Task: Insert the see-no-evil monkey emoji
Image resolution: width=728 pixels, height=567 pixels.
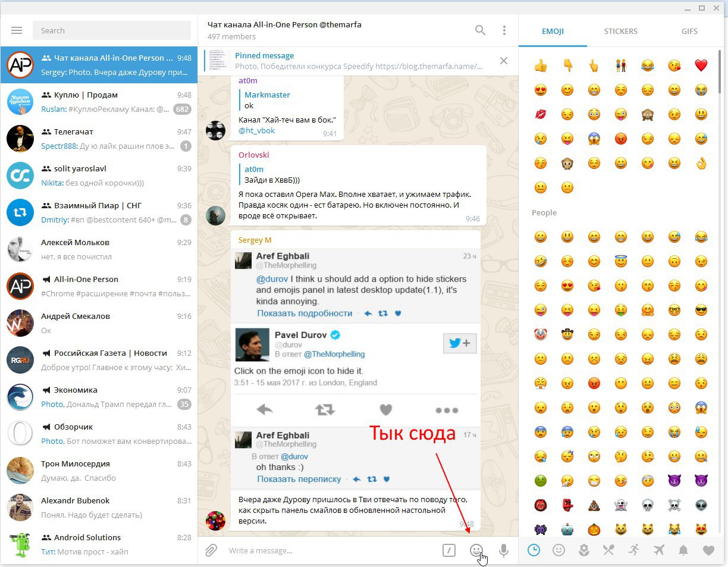Action: 648,114
